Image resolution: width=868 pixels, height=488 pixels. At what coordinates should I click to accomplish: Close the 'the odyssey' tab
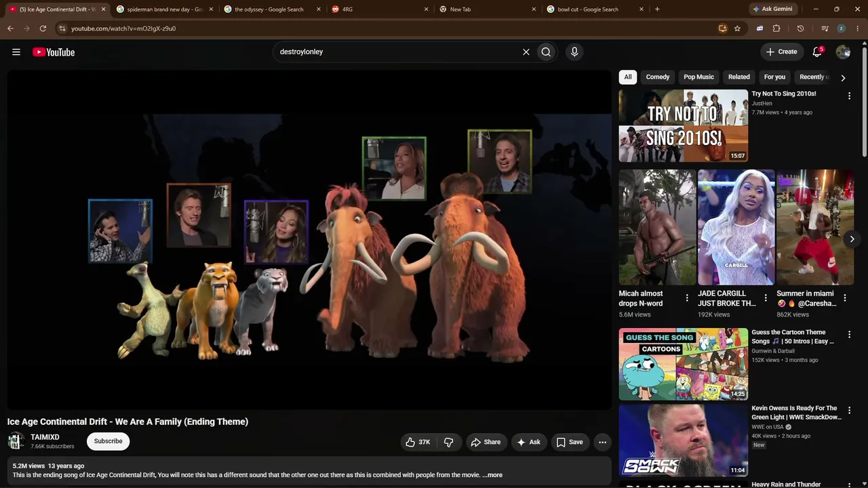click(x=319, y=9)
